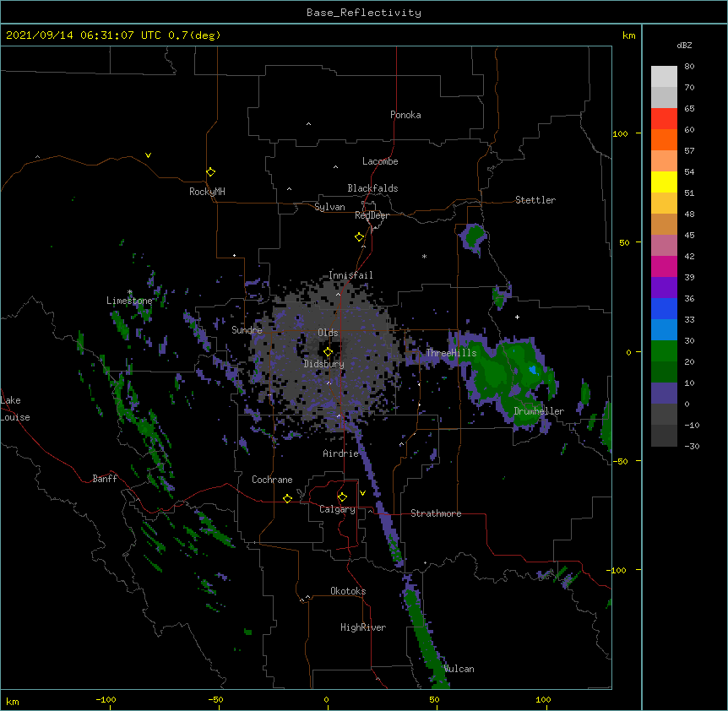This screenshot has width=728, height=711.
Task: Click the slate-purple swatch between 10 and 0 dBZ
Action: pyautogui.click(x=664, y=393)
